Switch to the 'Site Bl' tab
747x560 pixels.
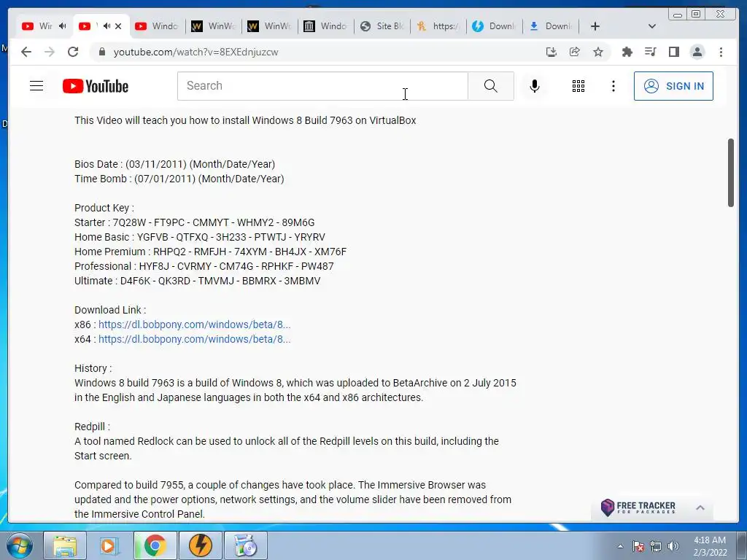(382, 26)
